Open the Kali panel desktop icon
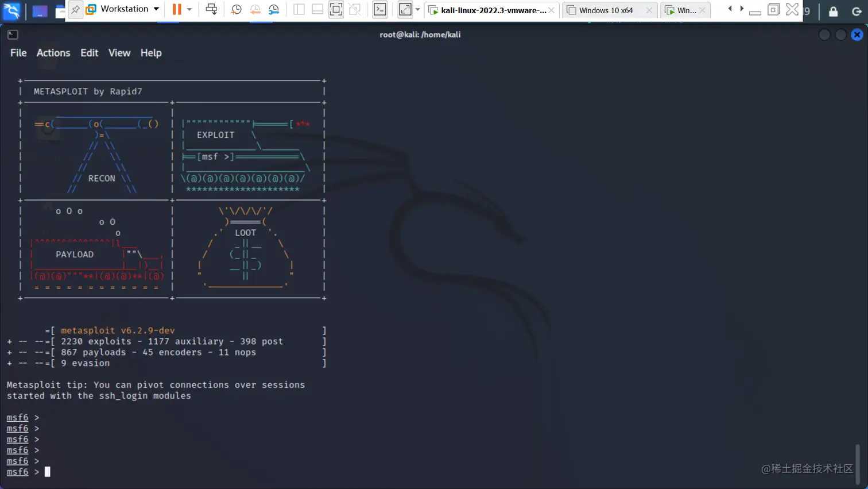Screen dimensions: 868x489 pyautogui.click(x=40, y=11)
